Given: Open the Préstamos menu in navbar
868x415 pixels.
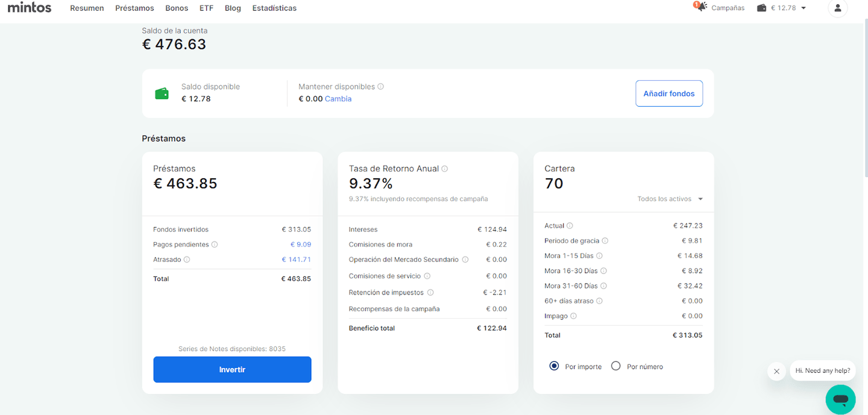Looking at the screenshot, I should click(134, 8).
